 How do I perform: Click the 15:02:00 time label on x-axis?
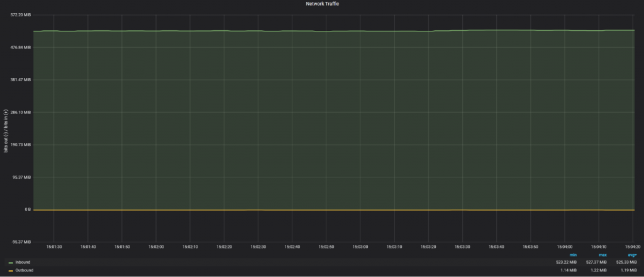click(155, 247)
